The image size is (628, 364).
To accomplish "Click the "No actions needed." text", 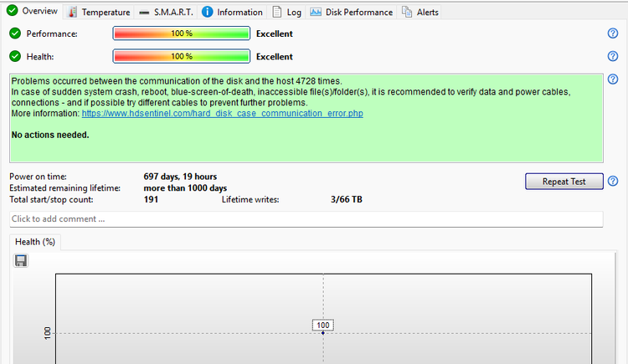I will (x=50, y=135).
